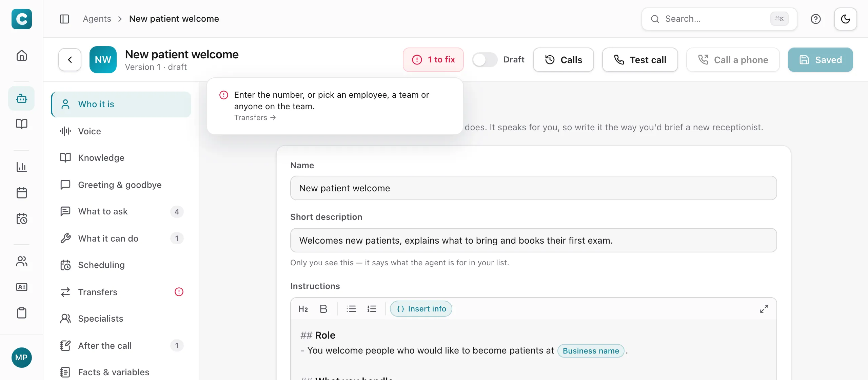Click the Agents breadcrumb

tap(97, 19)
